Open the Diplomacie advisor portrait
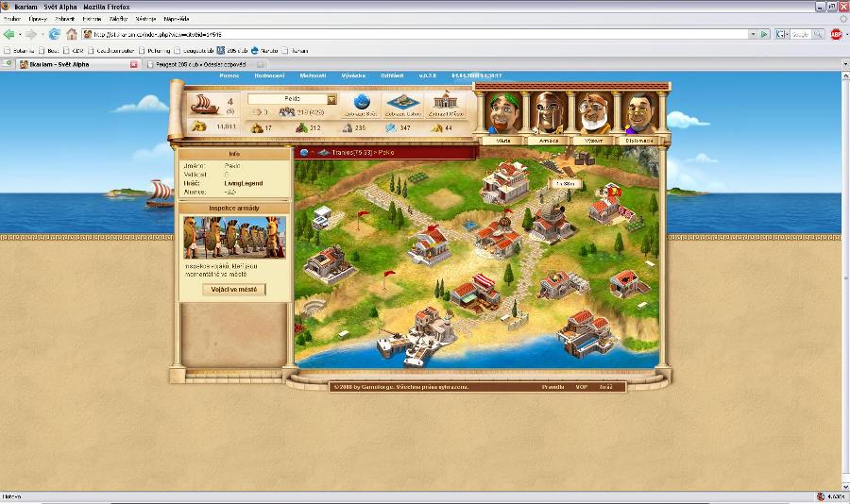The width and height of the screenshot is (850, 504). tap(639, 115)
